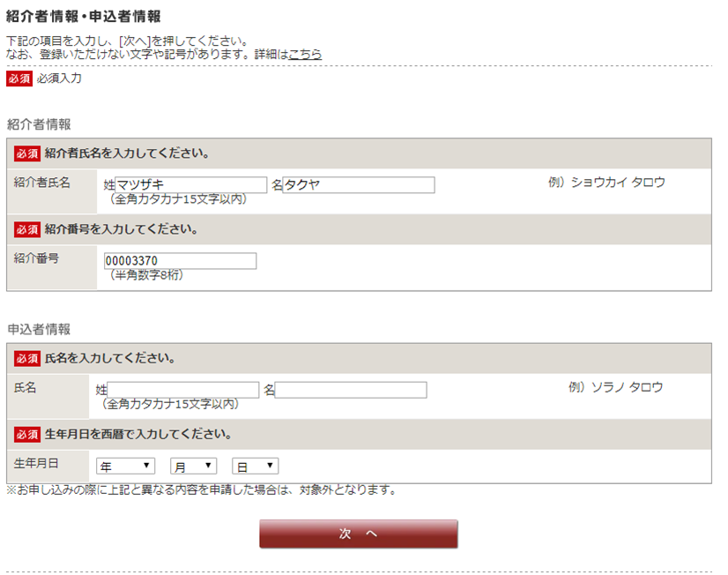Click the 必須 badge next to 生年月日を西暦で入力
This screenshot has height=575, width=728.
pyautogui.click(x=27, y=434)
